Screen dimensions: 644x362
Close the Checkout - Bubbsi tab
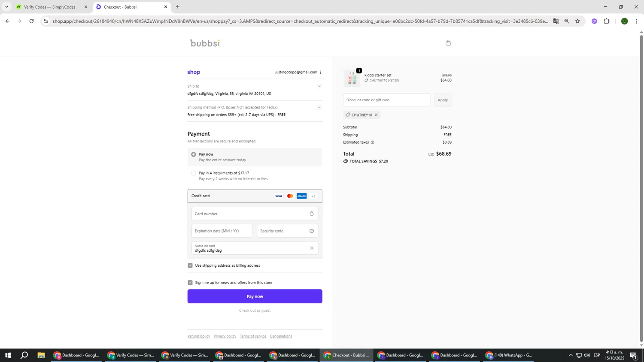click(x=166, y=7)
